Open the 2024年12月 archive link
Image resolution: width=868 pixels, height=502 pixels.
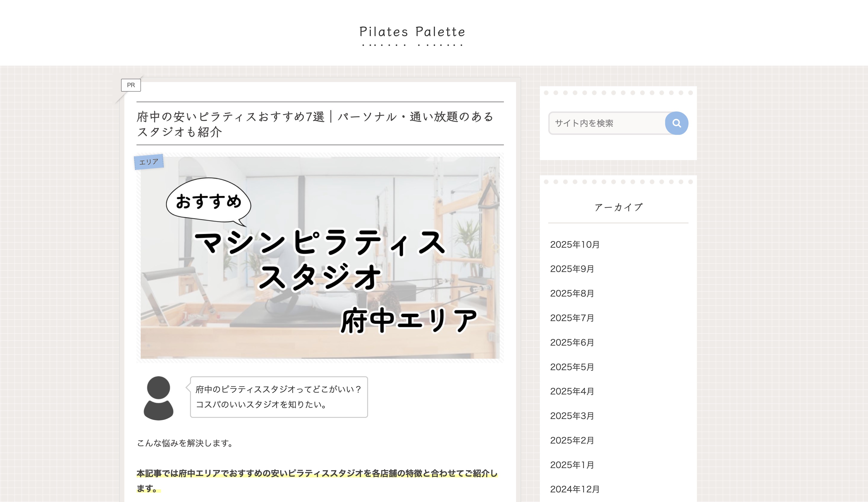574,489
